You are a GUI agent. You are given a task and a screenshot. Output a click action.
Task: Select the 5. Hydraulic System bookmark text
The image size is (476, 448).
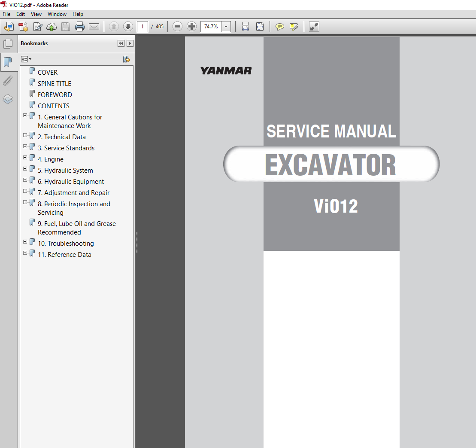coord(65,171)
